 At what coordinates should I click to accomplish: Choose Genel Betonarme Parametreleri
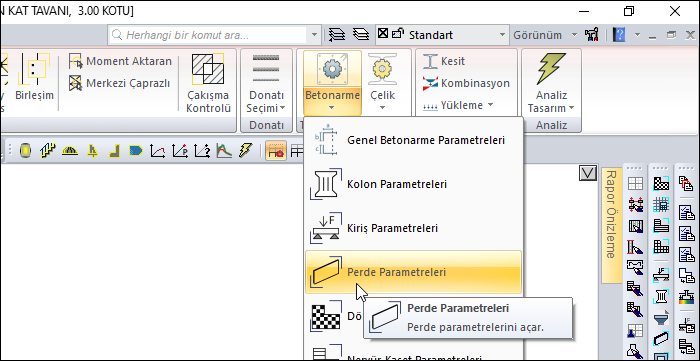(413, 140)
